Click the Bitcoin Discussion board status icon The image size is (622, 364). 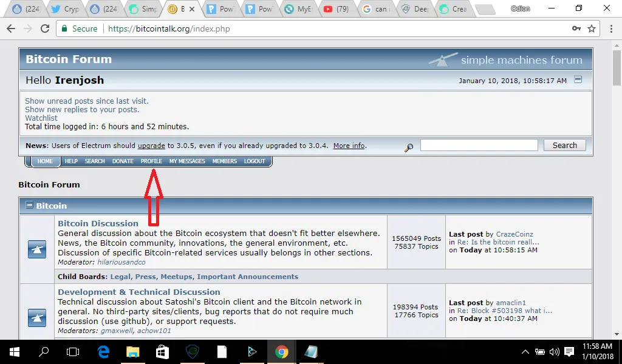click(37, 249)
